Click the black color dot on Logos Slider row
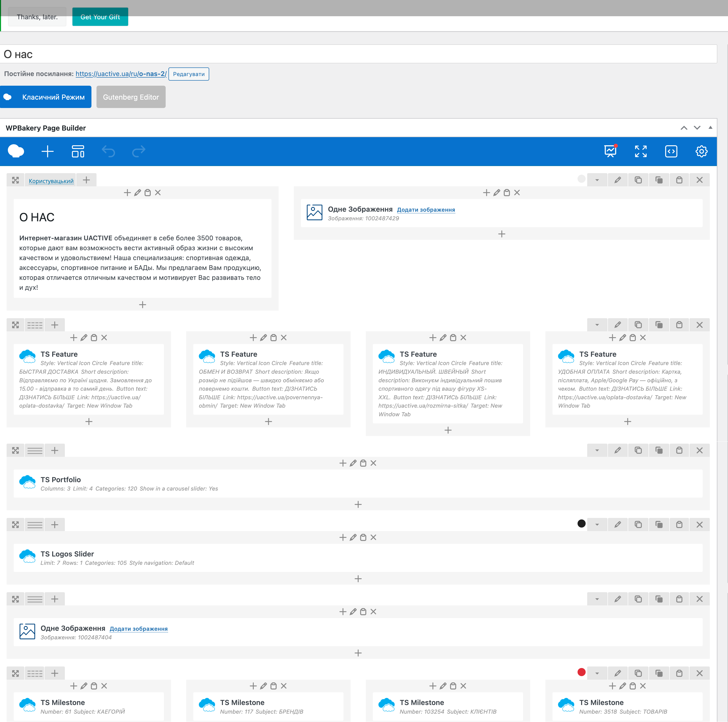The image size is (728, 722). [581, 524]
